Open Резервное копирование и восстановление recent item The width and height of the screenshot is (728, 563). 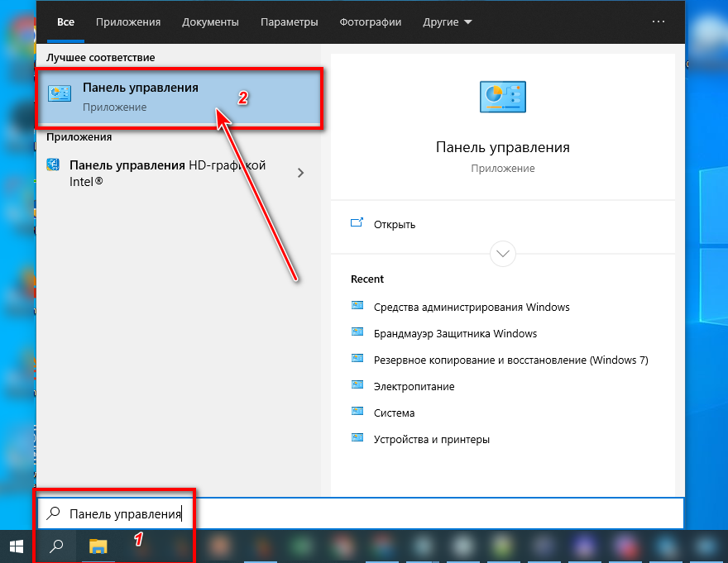click(x=511, y=360)
